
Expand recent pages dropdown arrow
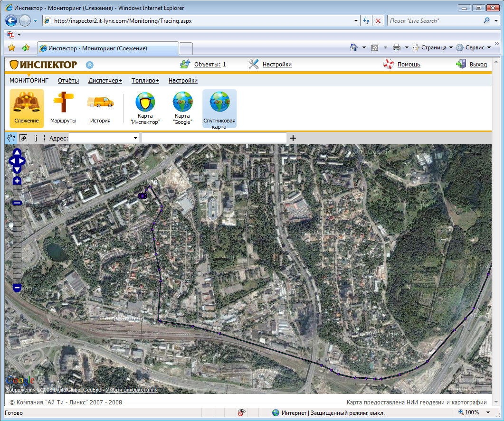pos(35,21)
